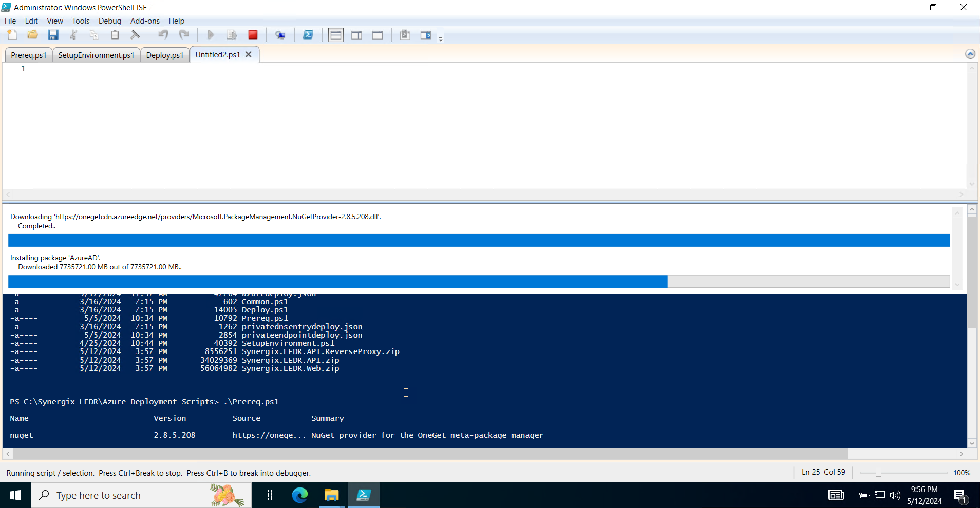Viewport: 980px width, 508px height.
Task: Adjust the zoom slider in status bar
Action: click(x=878, y=473)
